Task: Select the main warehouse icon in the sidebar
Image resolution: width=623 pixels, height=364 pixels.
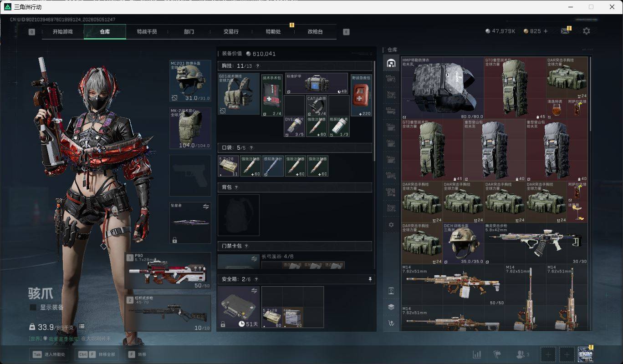Action: [391, 63]
